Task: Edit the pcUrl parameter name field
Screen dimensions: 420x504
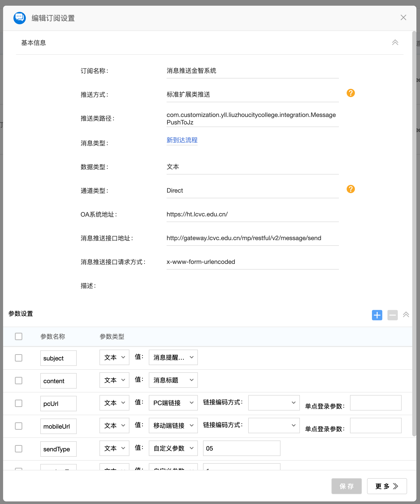Action: (x=58, y=404)
